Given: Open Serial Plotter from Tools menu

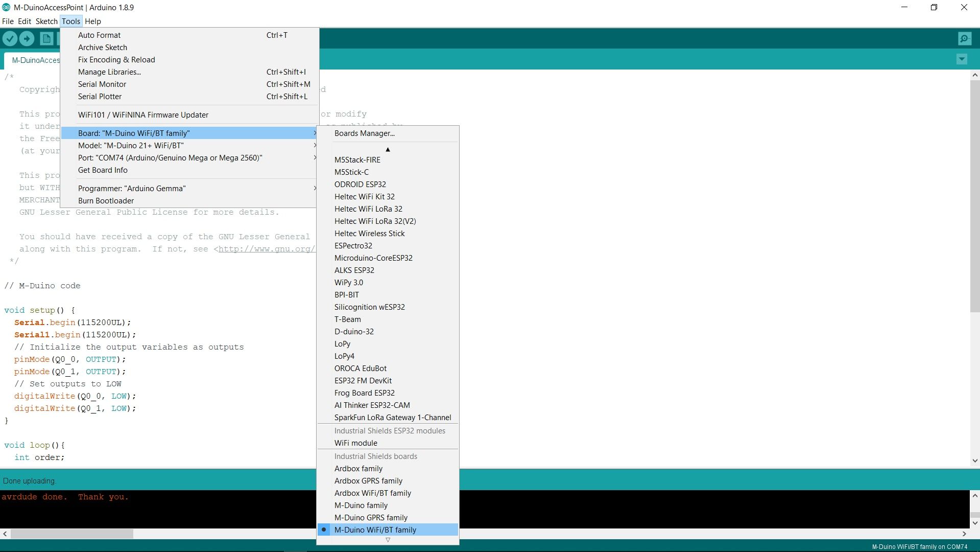Looking at the screenshot, I should 189,97.
